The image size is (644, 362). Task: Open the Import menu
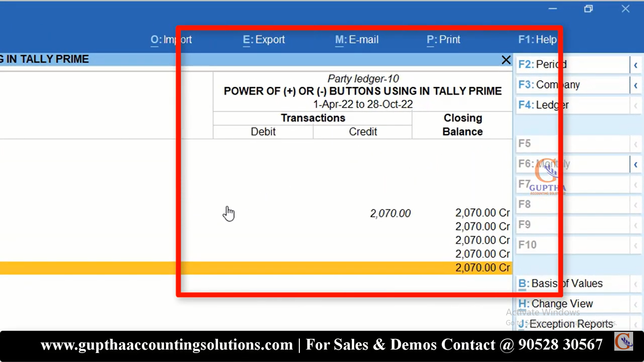(x=171, y=40)
